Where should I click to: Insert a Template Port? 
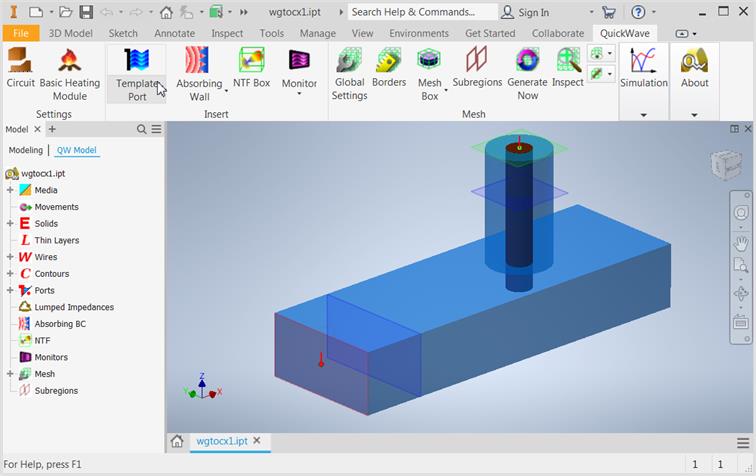[137, 74]
